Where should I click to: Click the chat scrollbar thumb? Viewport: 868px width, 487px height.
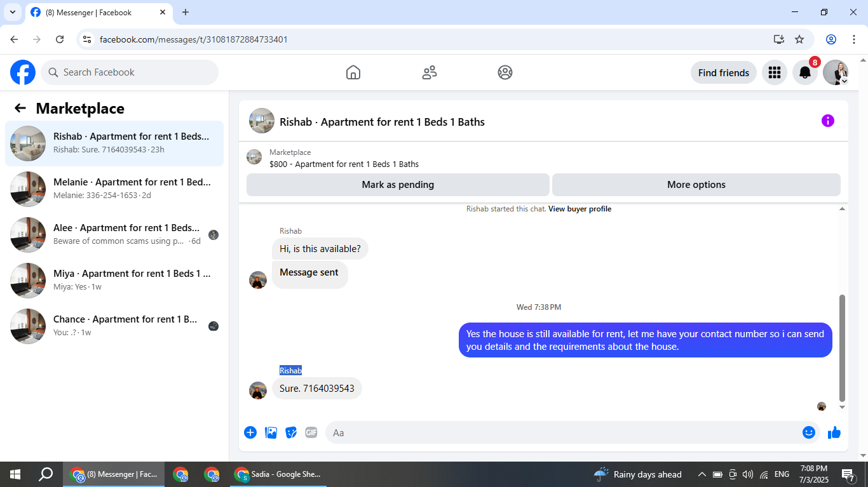(x=843, y=347)
